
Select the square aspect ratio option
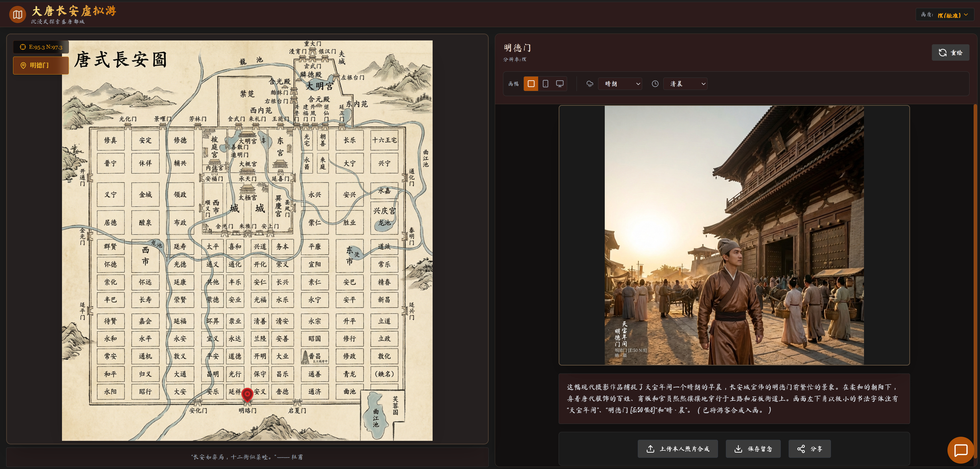pos(531,84)
